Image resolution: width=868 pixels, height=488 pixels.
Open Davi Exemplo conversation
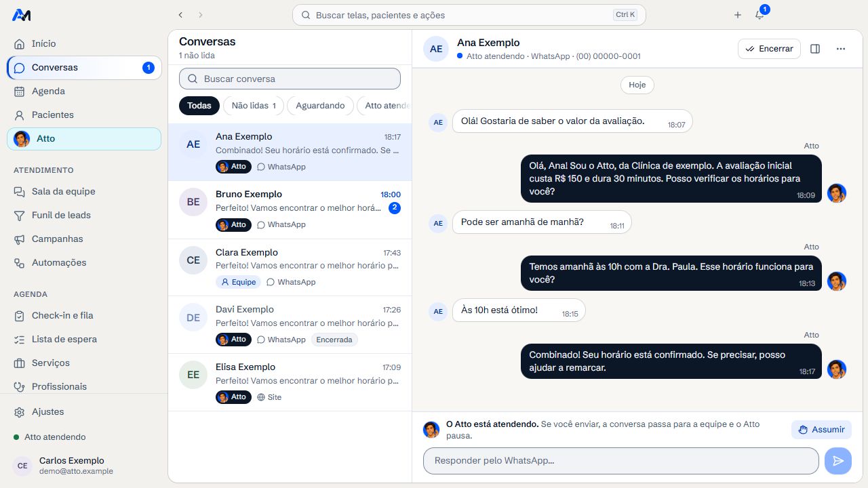pos(290,325)
